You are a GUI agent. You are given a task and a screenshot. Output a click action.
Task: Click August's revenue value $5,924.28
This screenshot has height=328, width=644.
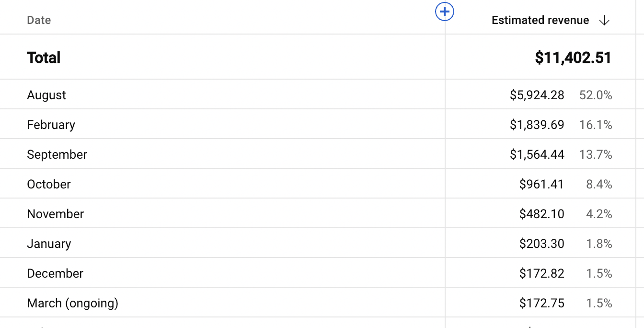tap(537, 95)
